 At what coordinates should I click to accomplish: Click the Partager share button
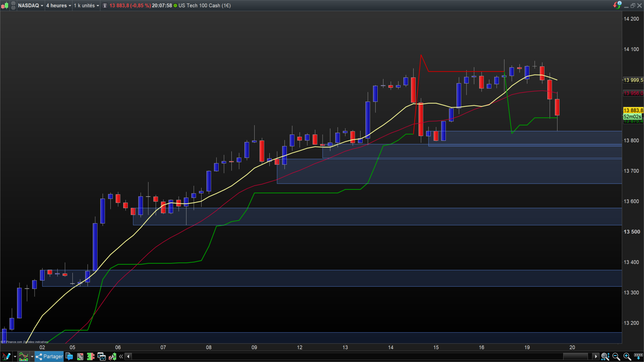pos(49,356)
